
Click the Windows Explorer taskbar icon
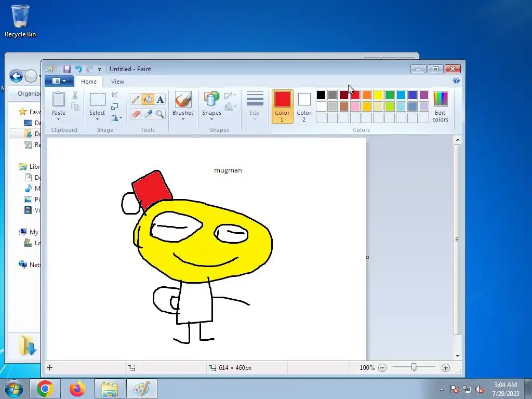coord(109,389)
